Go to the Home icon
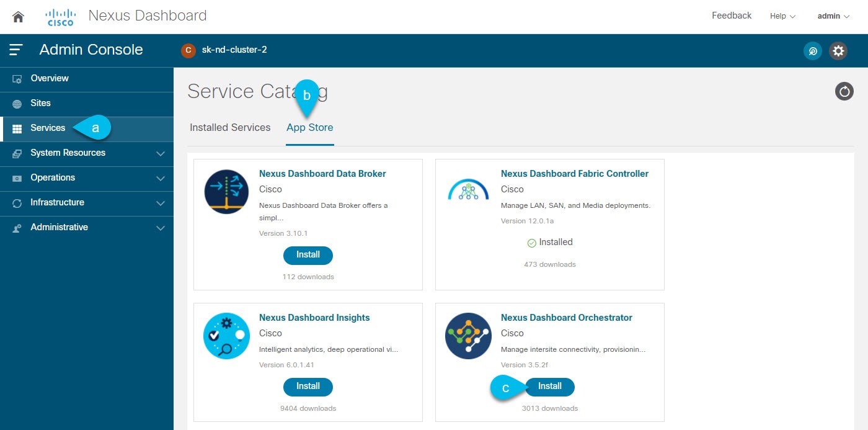The image size is (868, 430). (x=18, y=17)
